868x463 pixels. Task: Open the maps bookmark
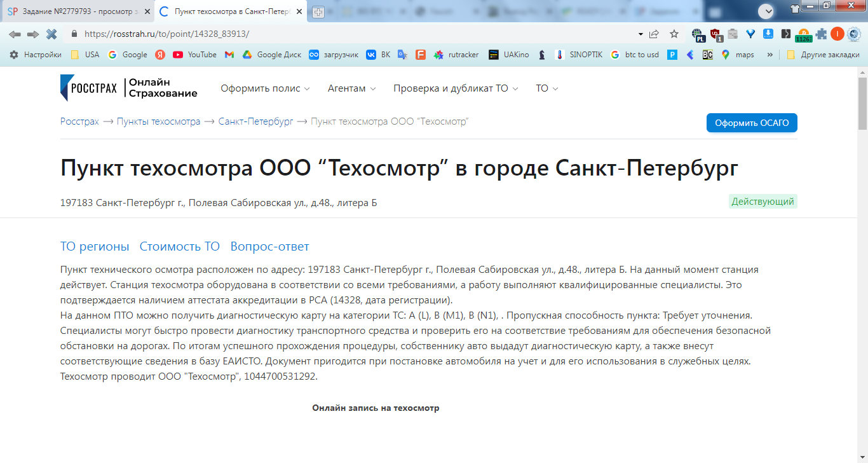pos(738,55)
